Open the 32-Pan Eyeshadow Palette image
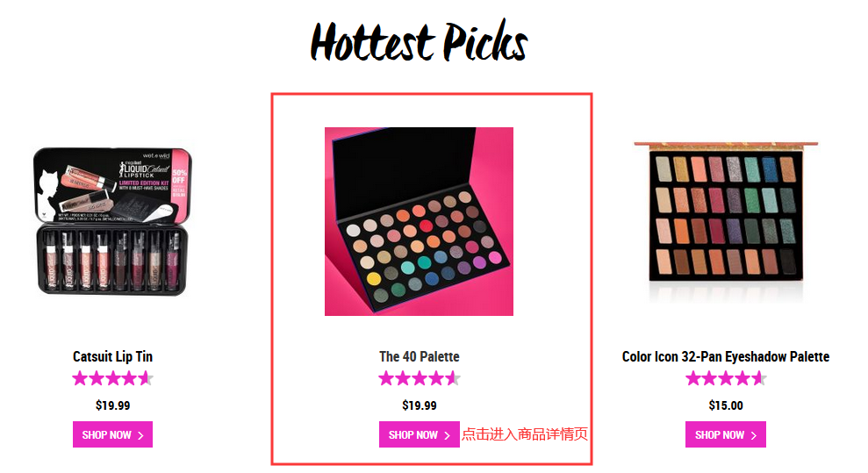Image resolution: width=868 pixels, height=473 pixels. [x=726, y=221]
